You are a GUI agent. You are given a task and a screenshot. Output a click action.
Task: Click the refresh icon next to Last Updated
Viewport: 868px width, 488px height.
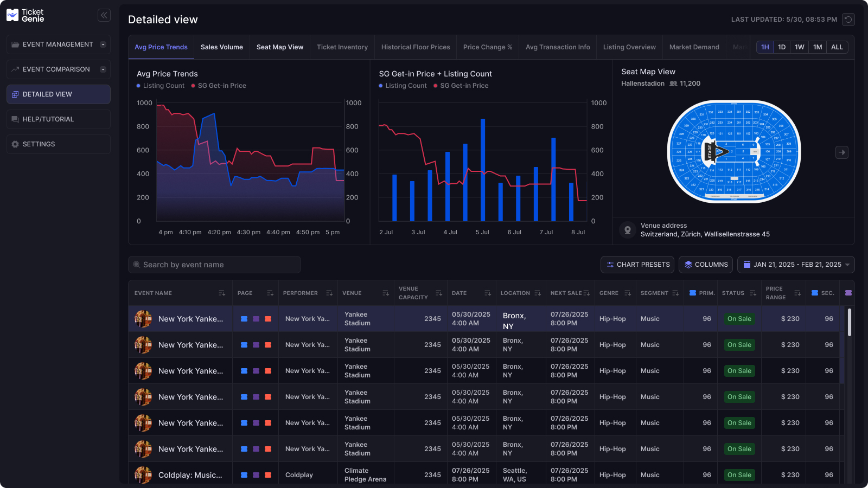[848, 19]
